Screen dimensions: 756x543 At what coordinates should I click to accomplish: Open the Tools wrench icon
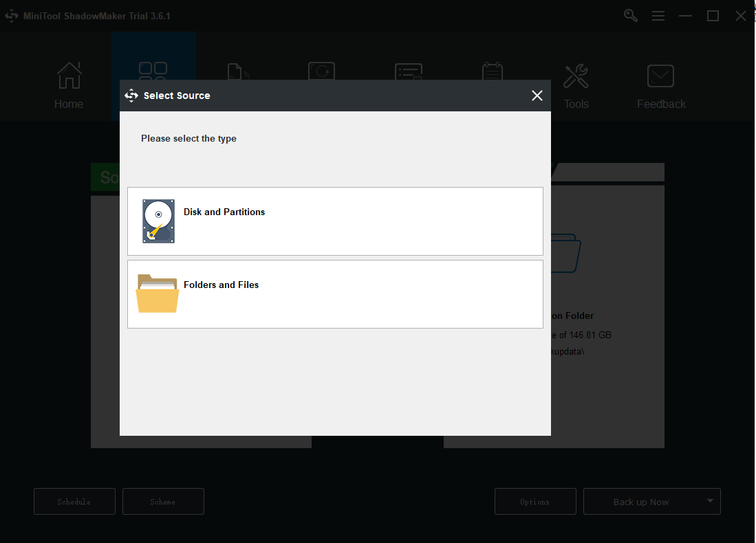[x=576, y=76]
